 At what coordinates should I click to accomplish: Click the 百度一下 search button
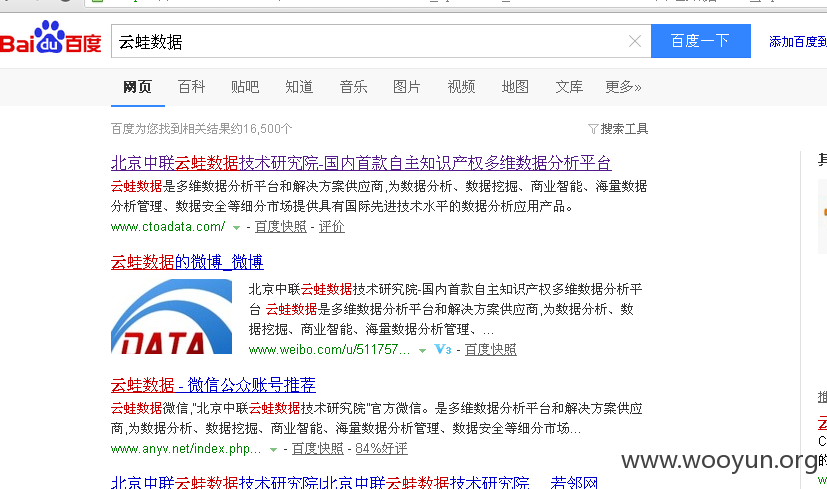point(700,41)
